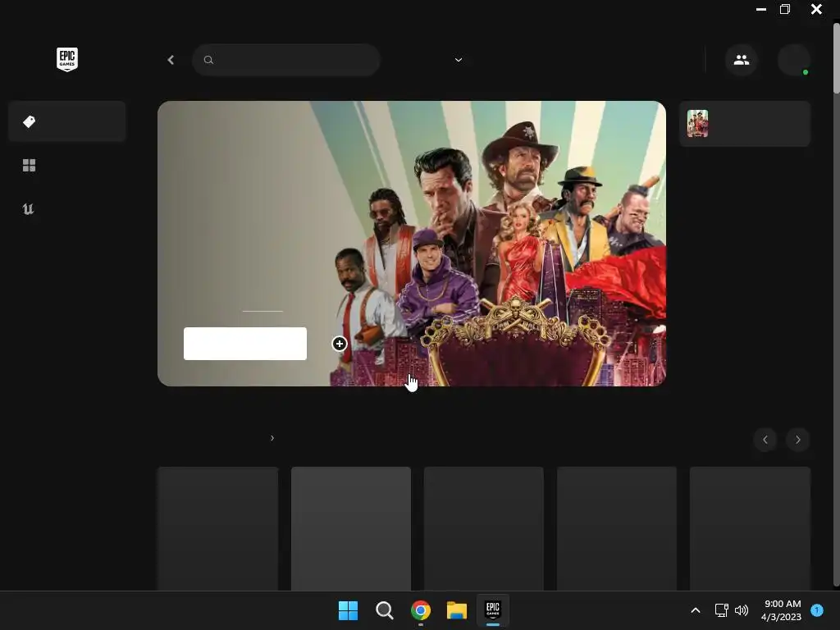Add featured game to wishlist plus icon
The width and height of the screenshot is (840, 630).
coord(339,344)
